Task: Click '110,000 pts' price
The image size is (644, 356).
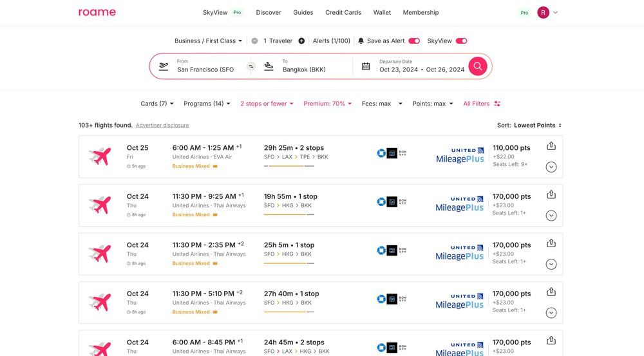Action: (x=511, y=148)
